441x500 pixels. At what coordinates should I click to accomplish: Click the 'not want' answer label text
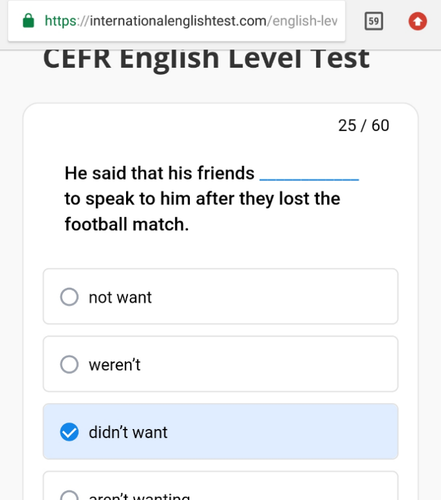pyautogui.click(x=120, y=297)
